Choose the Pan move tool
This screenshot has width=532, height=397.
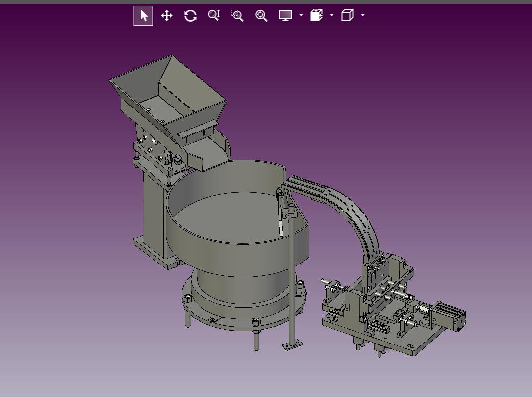pyautogui.click(x=167, y=16)
